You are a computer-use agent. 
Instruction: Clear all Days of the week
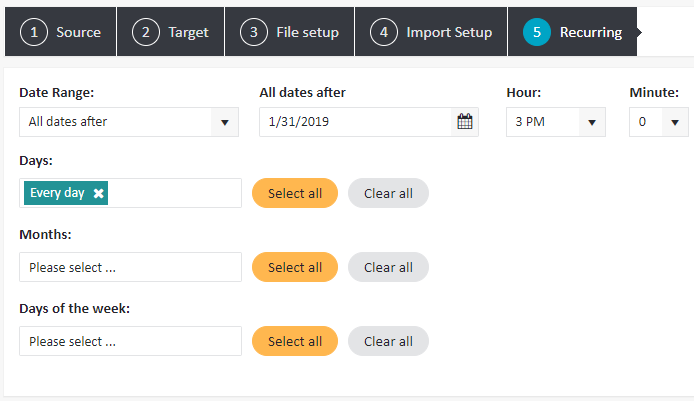388,341
